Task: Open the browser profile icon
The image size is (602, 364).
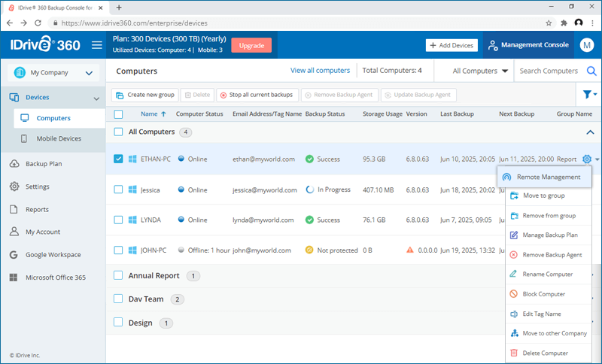Action: (579, 23)
